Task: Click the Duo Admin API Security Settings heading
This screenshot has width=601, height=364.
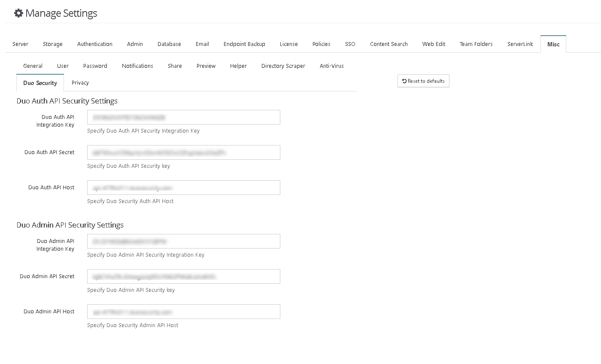Action: click(70, 225)
